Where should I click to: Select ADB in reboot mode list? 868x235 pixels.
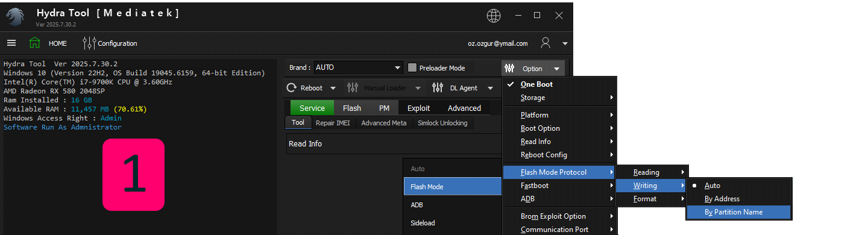(453, 205)
